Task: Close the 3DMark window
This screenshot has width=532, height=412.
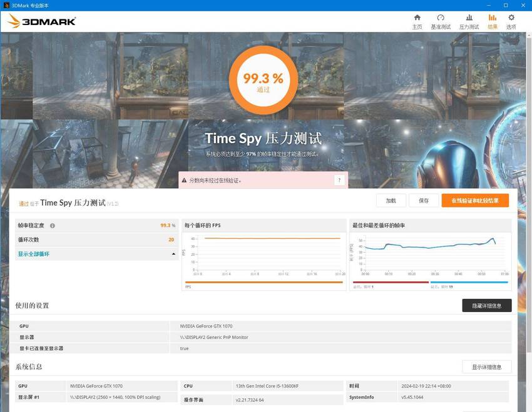Action: [x=523, y=6]
